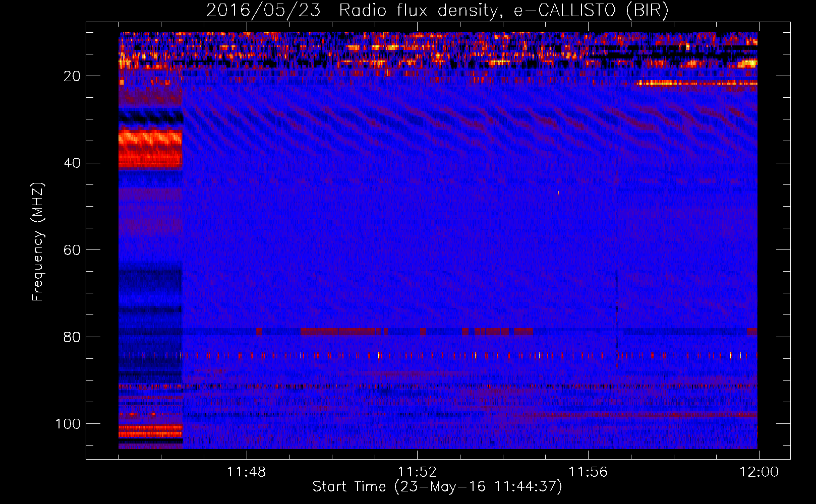This screenshot has width=816, height=504.
Task: Click the 'Frequency (MHZ)' axis label
Action: click(38, 241)
